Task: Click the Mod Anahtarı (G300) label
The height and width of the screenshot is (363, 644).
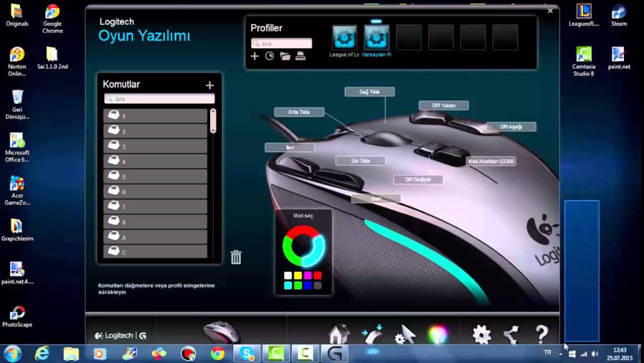Action: click(x=491, y=162)
